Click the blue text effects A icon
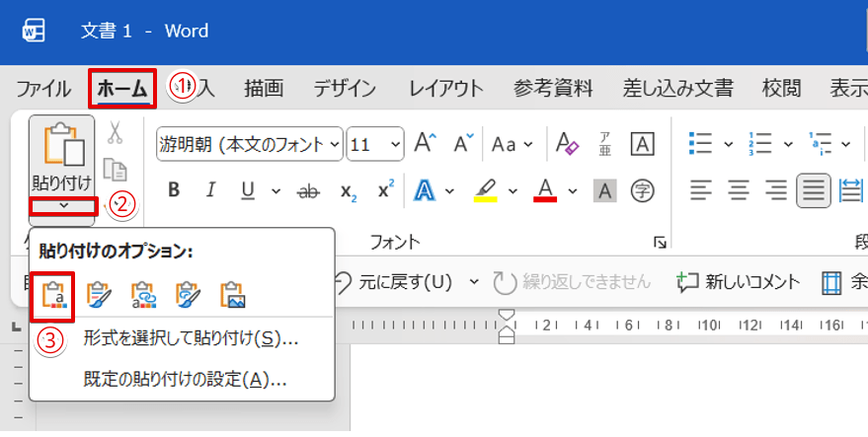868x437 pixels. [x=425, y=191]
